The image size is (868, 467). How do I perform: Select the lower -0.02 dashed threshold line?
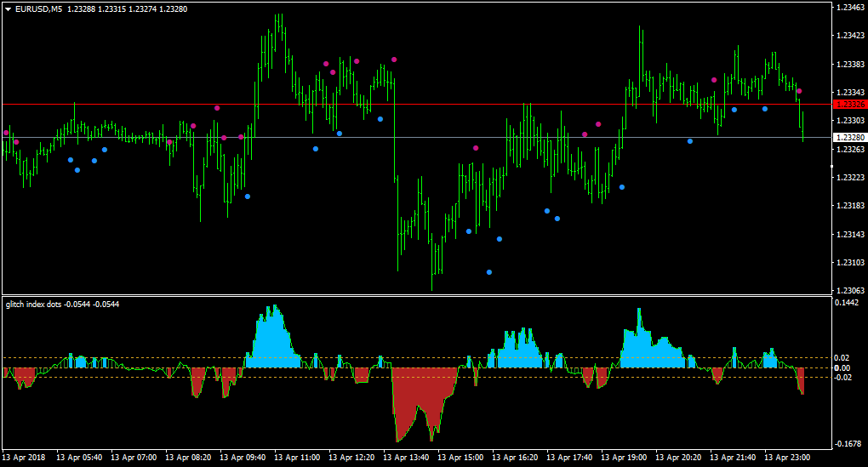point(417,378)
